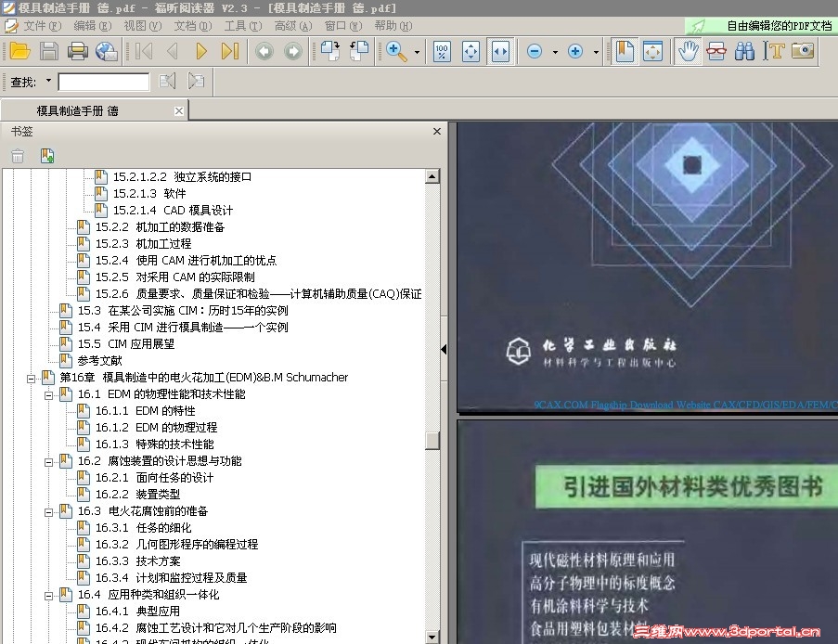This screenshot has height=644, width=838.
Task: Go to next page
Action: (201, 51)
